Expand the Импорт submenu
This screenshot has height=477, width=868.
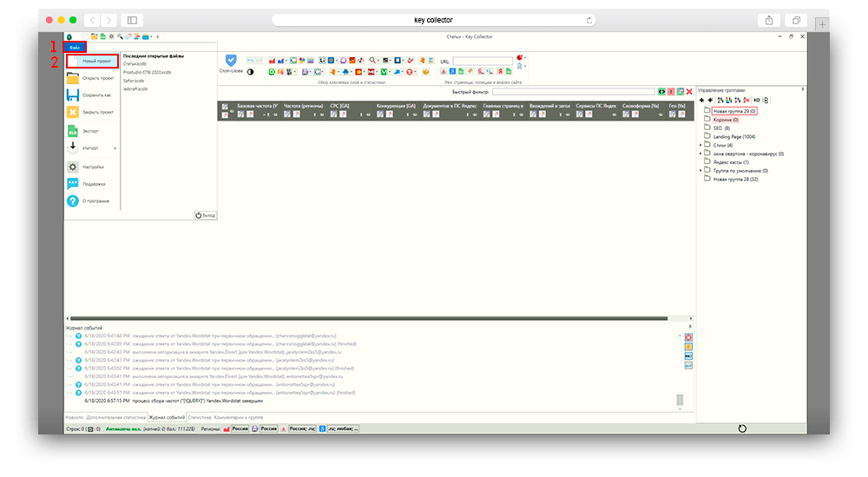(92, 147)
